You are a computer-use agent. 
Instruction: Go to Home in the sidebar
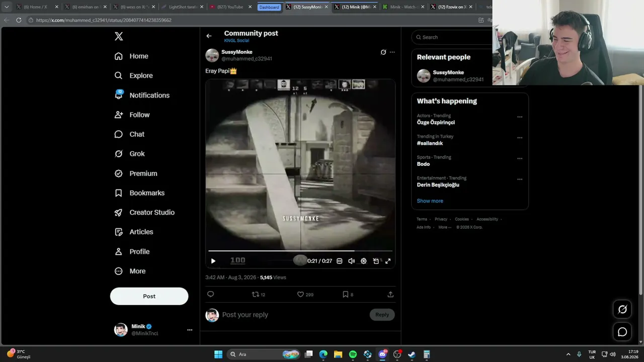tap(131, 56)
